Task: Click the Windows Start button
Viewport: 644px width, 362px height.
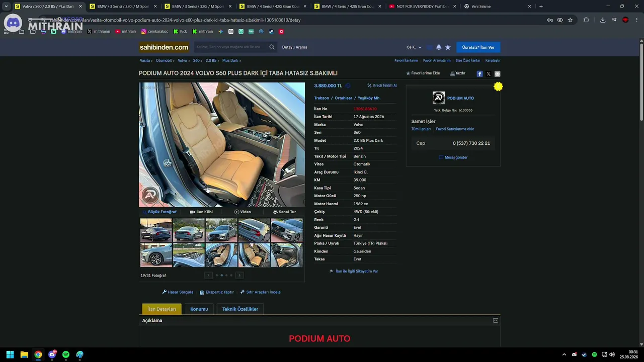Action: point(10,354)
